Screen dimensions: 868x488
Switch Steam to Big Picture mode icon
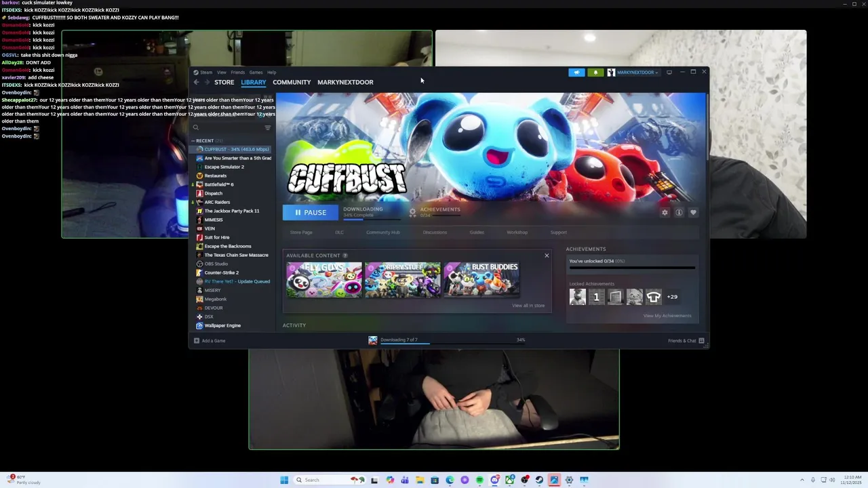[x=669, y=73]
